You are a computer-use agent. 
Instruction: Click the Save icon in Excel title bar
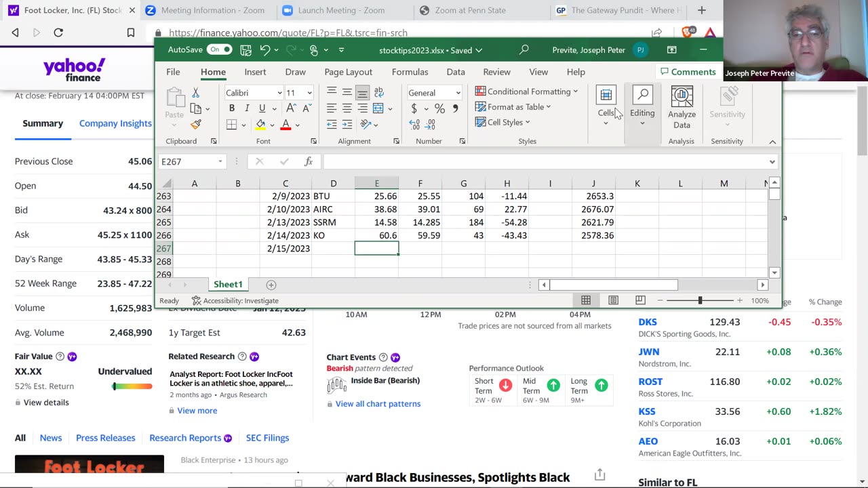click(x=245, y=50)
